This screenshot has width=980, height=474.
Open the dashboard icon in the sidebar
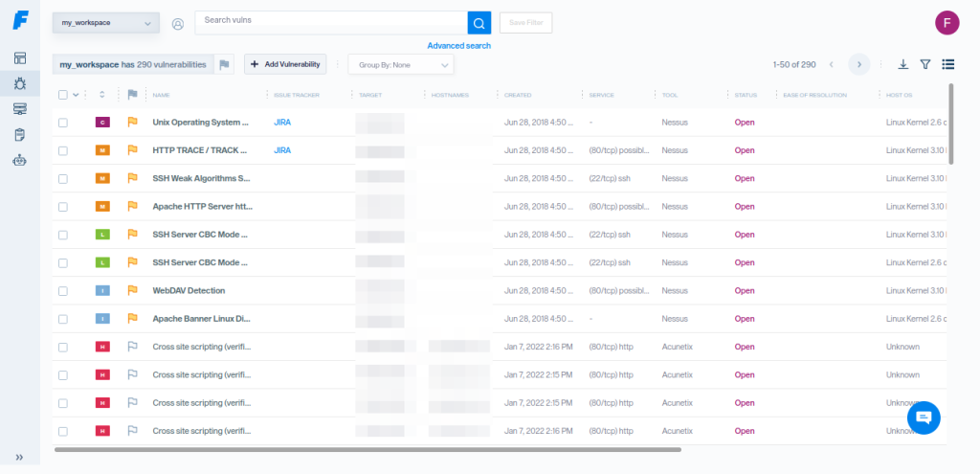pos(20,58)
